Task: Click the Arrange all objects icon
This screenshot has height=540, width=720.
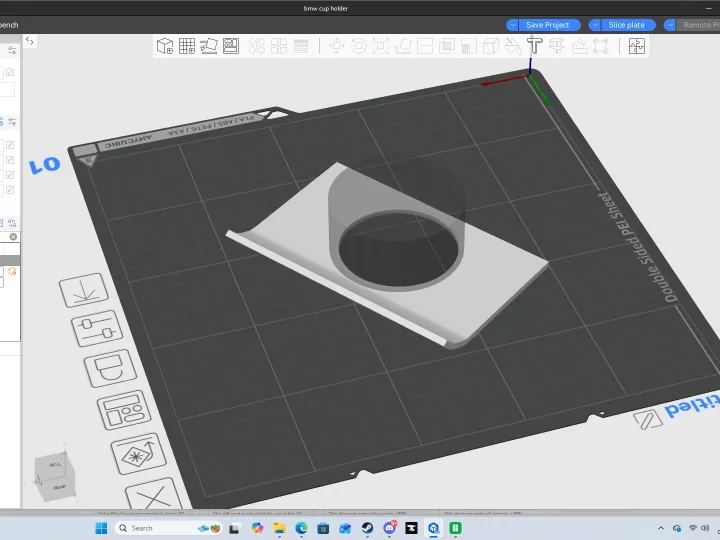Action: [231, 46]
